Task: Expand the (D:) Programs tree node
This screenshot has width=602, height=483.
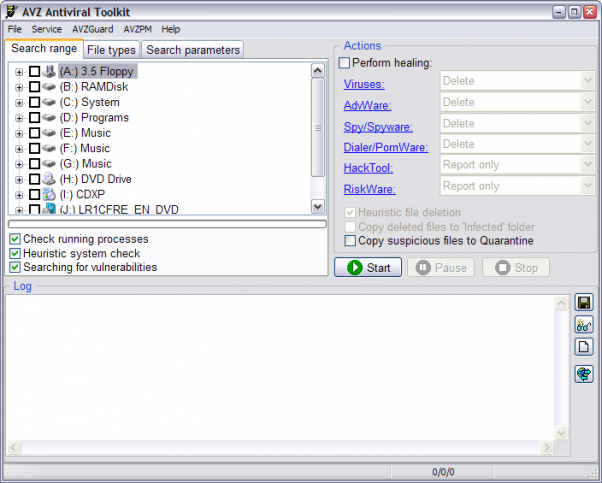Action: pyautogui.click(x=19, y=118)
